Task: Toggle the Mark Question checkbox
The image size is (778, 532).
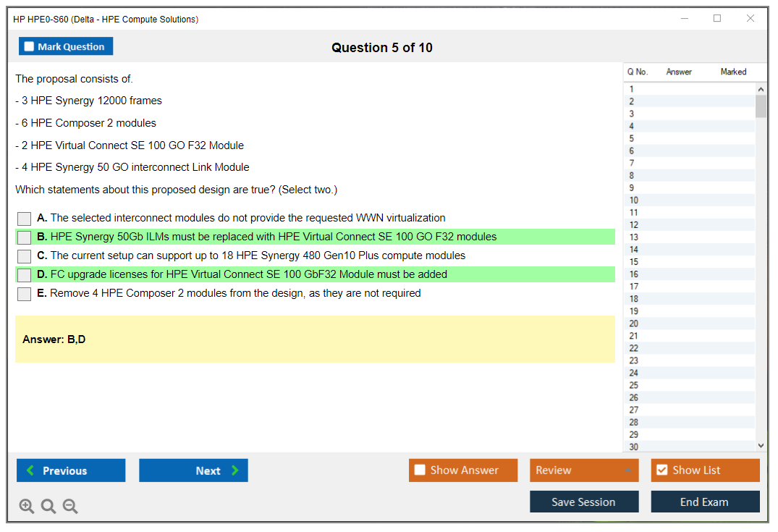Action: pyautogui.click(x=30, y=47)
